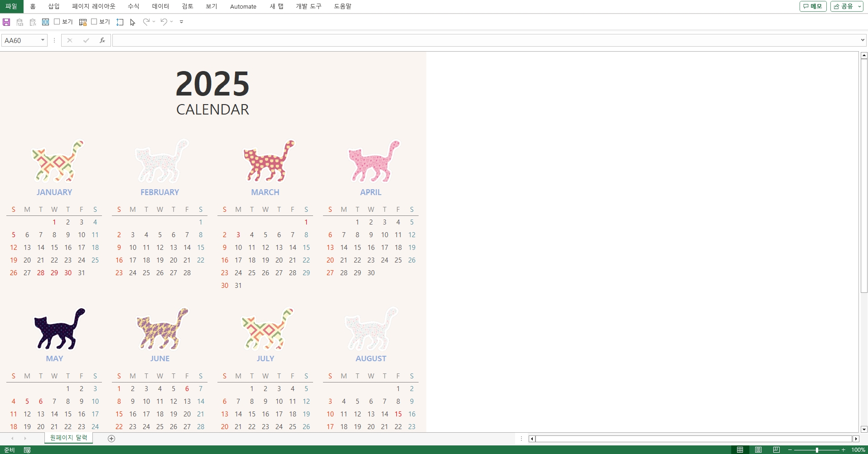
Task: Click the zoom slider in status bar
Action: 817,450
